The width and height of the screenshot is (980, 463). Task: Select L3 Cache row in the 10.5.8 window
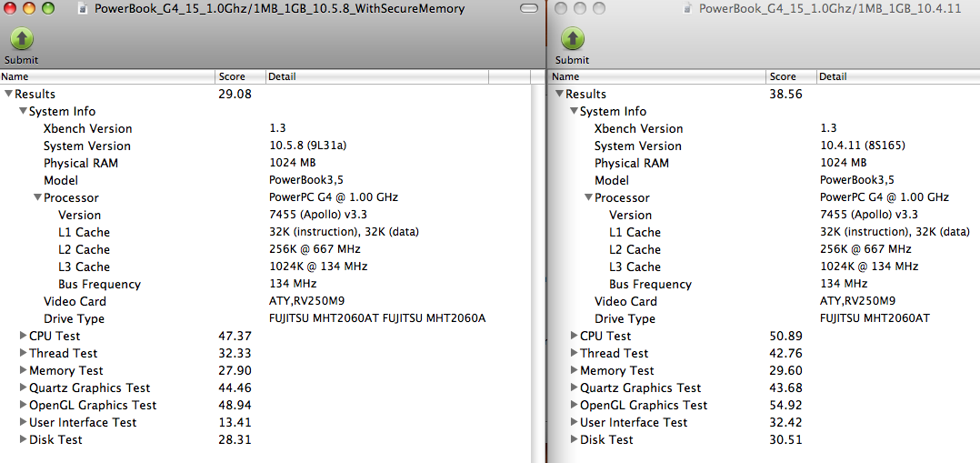point(265,267)
